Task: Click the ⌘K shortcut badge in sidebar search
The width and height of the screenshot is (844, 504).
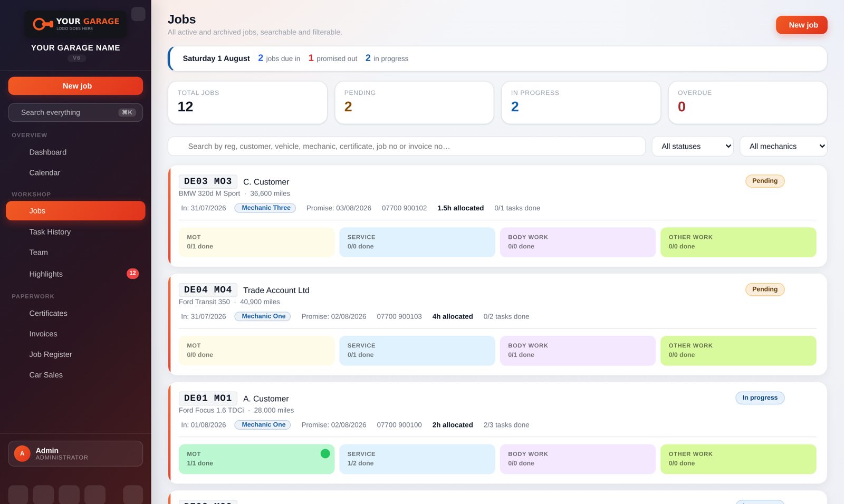Action: click(x=127, y=112)
